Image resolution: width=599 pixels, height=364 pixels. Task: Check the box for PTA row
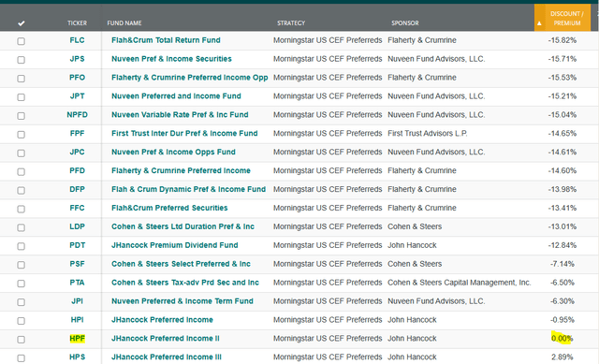tap(21, 284)
